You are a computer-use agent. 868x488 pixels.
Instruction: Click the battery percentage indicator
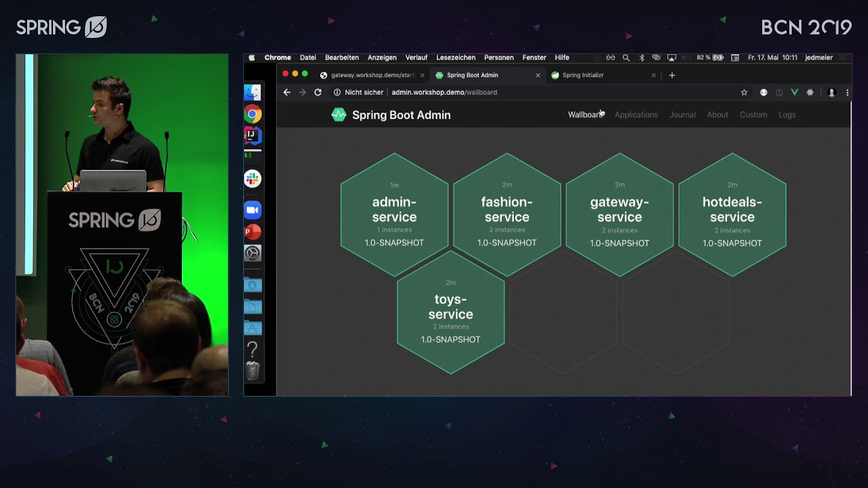click(702, 58)
